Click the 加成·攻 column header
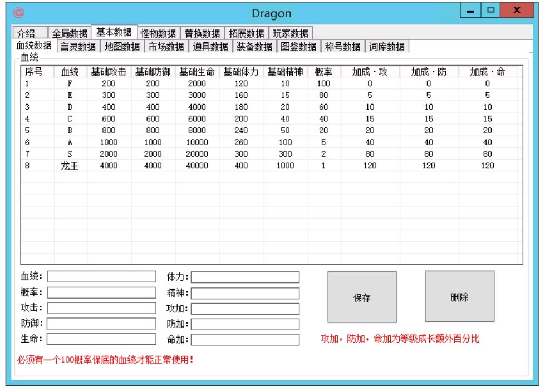The image size is (545, 392). [370, 72]
